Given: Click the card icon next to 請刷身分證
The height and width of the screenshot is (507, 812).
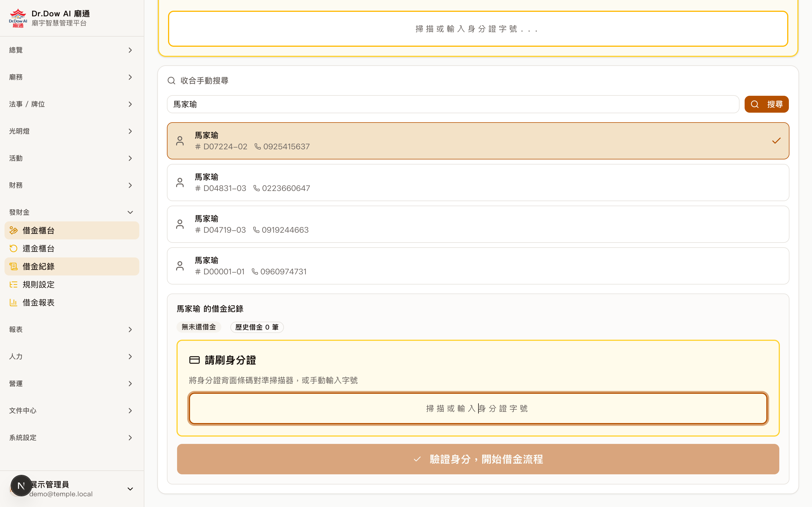Looking at the screenshot, I should point(195,360).
